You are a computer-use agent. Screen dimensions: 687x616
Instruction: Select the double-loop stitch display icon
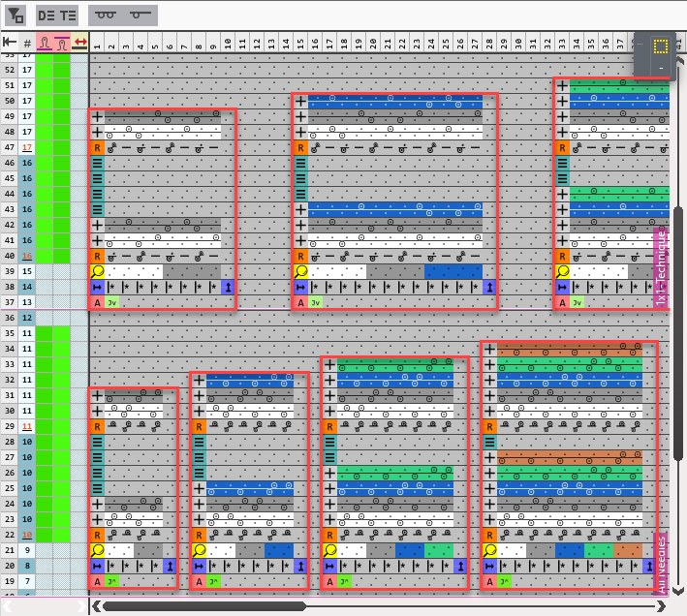point(106,15)
